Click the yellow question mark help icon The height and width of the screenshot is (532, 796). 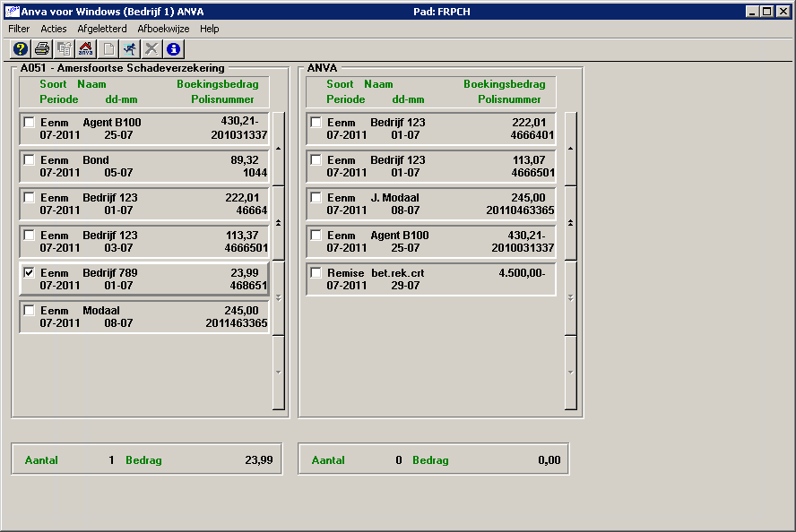(x=20, y=49)
